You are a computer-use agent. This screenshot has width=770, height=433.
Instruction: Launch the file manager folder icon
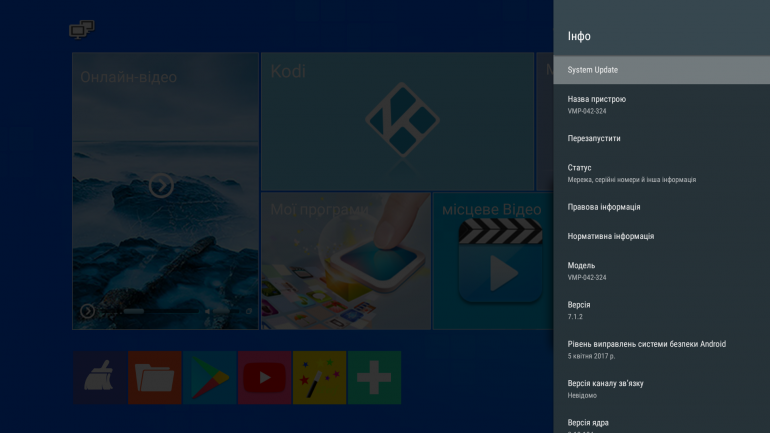click(155, 377)
